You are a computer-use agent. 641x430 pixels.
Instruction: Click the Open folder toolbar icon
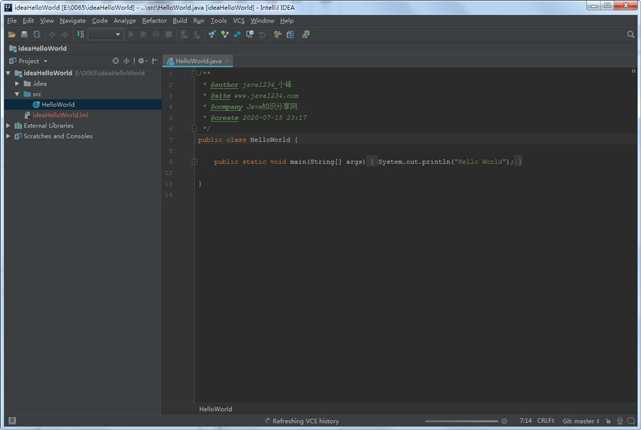[x=11, y=34]
